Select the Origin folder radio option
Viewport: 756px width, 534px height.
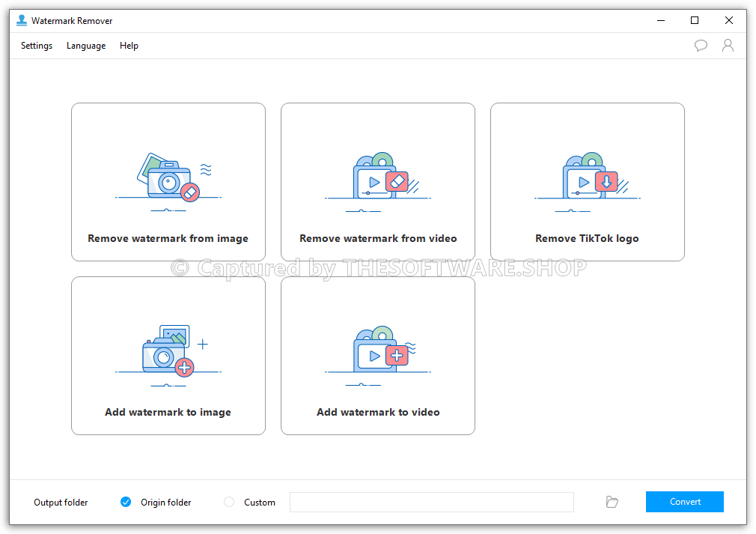pyautogui.click(x=126, y=502)
